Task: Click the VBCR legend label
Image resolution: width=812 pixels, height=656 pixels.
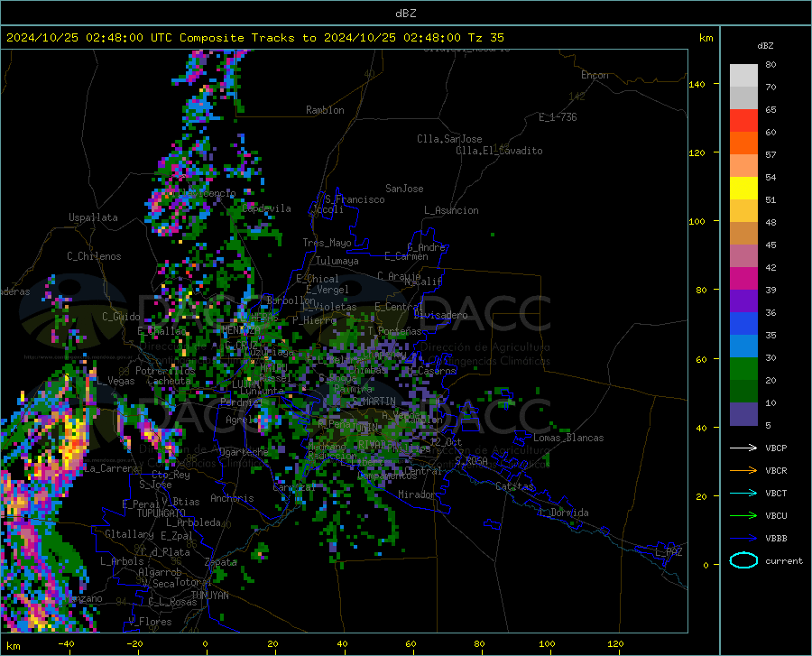Action: click(776, 471)
